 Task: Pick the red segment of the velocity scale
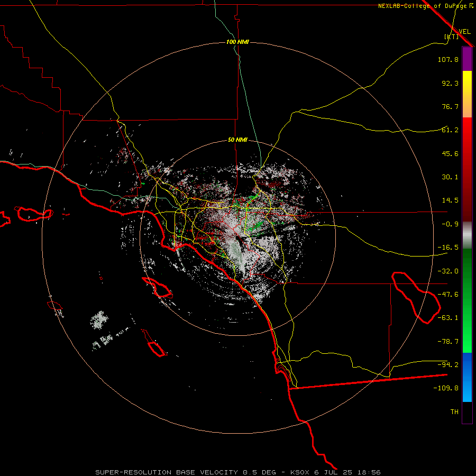(467, 169)
